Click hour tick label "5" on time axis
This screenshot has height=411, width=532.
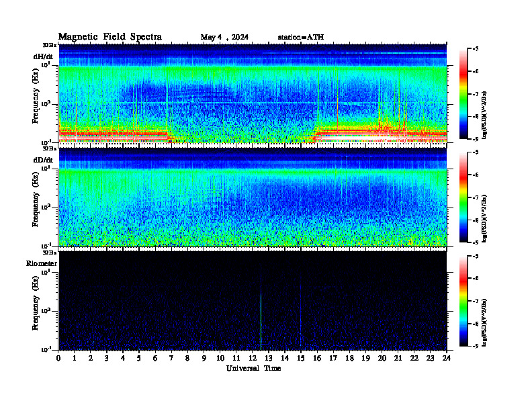[x=140, y=359]
